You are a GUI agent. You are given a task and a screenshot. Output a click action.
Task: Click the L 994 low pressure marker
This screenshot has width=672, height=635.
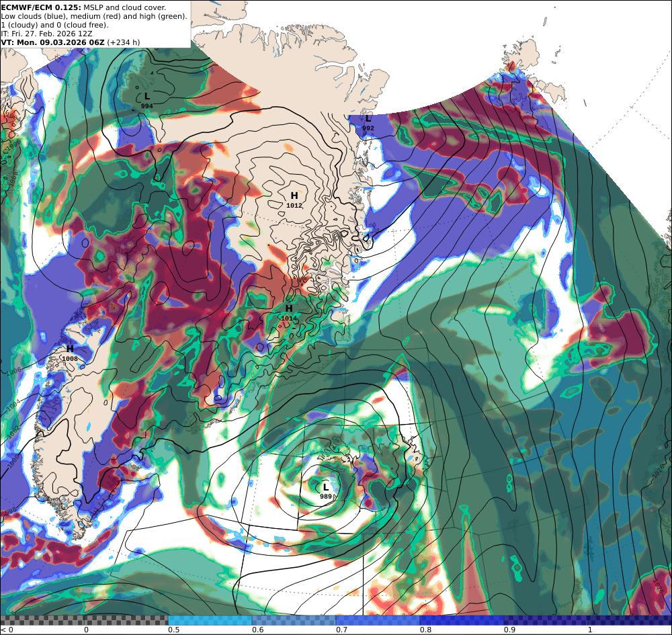coord(147,100)
